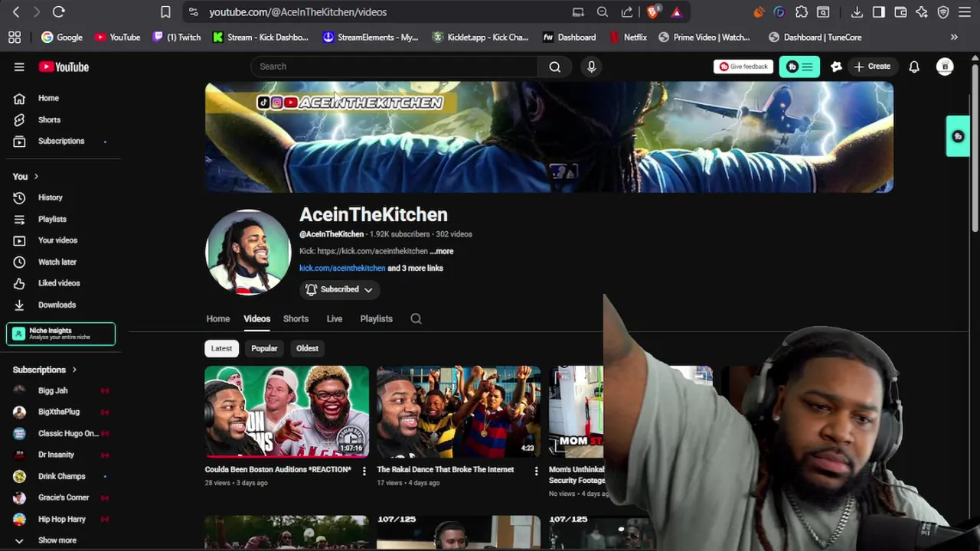Open the teal TubeBuddy menu button
This screenshot has height=551, width=980.
point(799,67)
